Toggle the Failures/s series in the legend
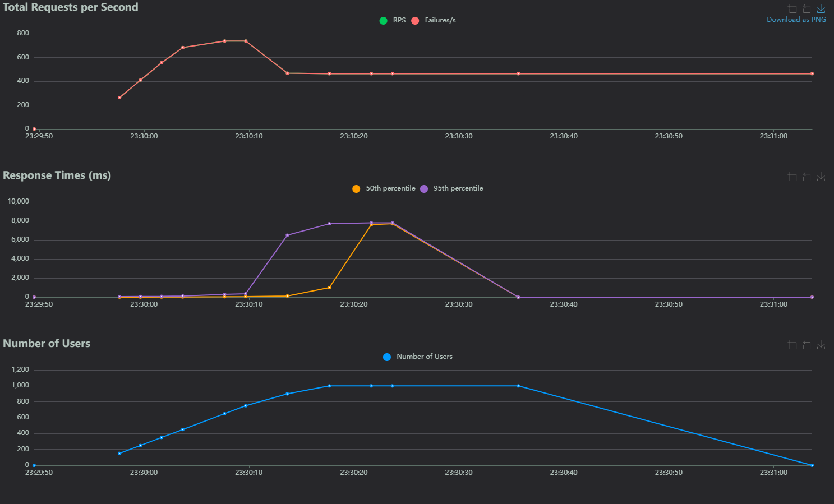 tap(434, 20)
